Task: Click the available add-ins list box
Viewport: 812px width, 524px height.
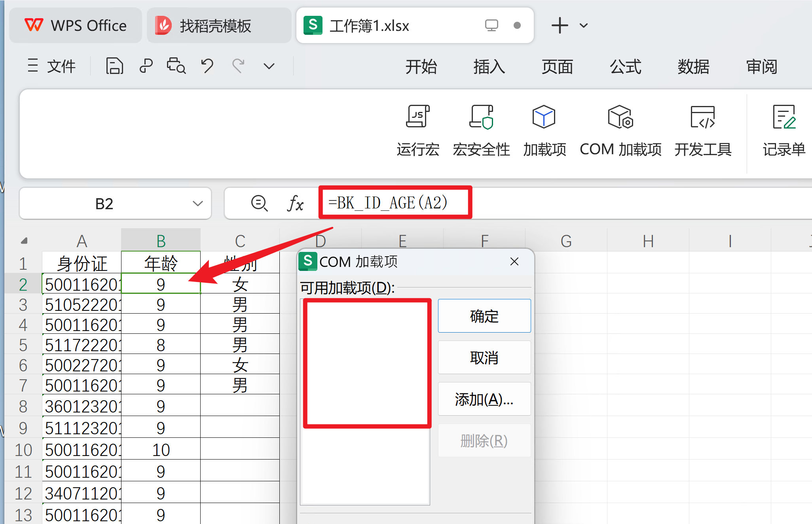Action: [x=365, y=401]
